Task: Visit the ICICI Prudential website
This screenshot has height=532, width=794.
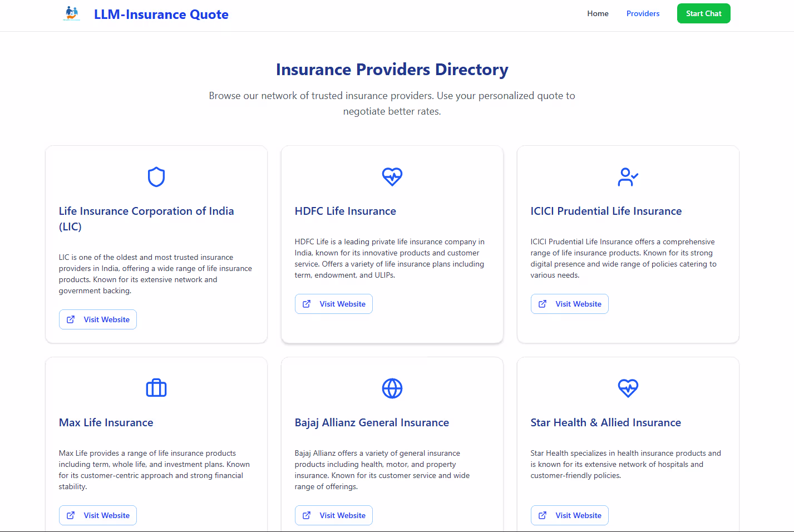Action: click(x=569, y=303)
